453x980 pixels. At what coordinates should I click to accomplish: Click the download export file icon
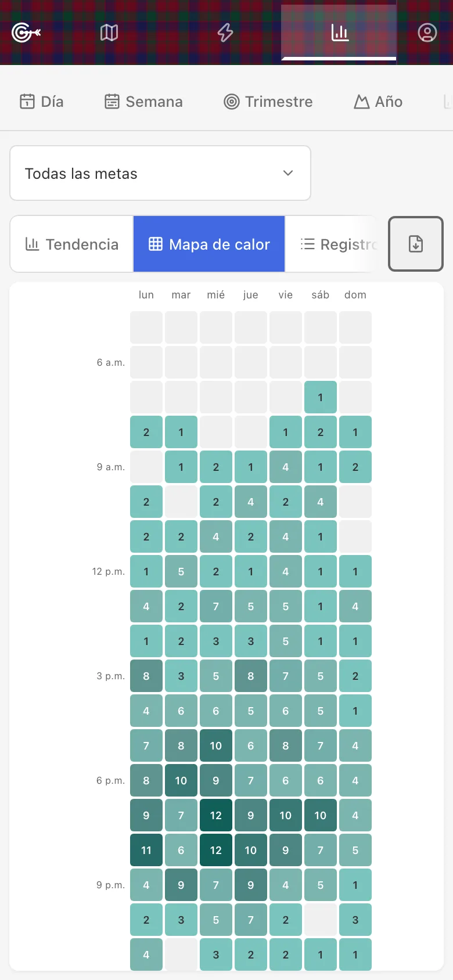click(x=416, y=244)
